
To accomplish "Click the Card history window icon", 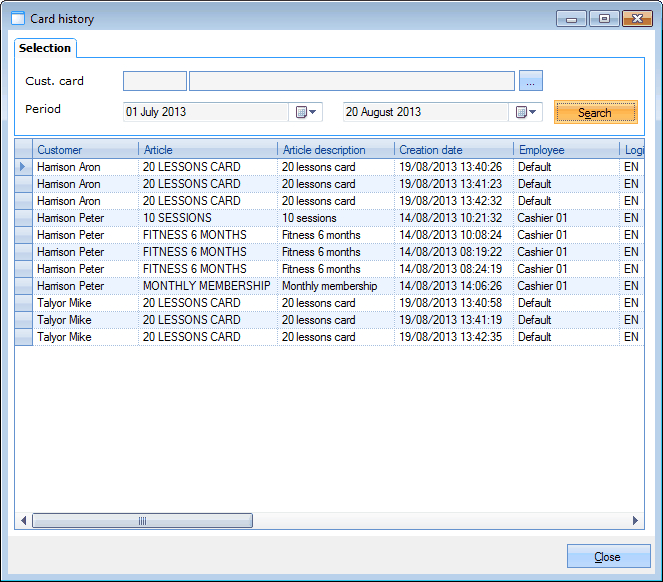I will point(17,18).
